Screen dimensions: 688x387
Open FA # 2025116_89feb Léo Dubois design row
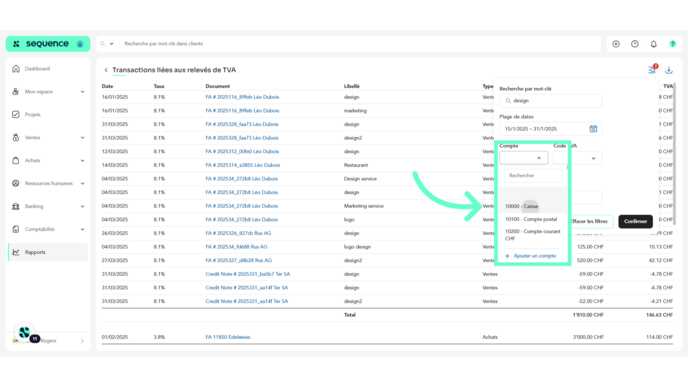(242, 97)
